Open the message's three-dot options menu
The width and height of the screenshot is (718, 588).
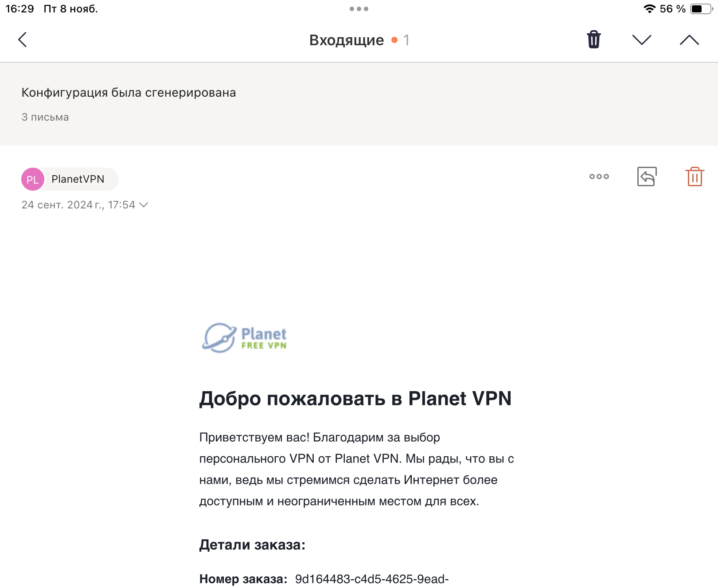(x=599, y=176)
